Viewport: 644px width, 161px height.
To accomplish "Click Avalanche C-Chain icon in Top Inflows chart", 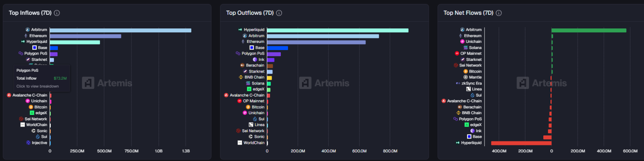I will coord(9,95).
